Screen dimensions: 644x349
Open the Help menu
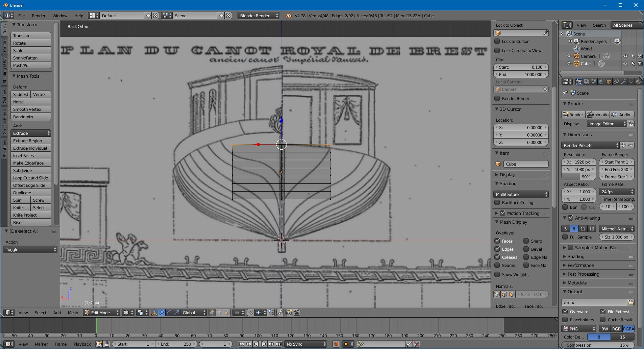point(79,16)
